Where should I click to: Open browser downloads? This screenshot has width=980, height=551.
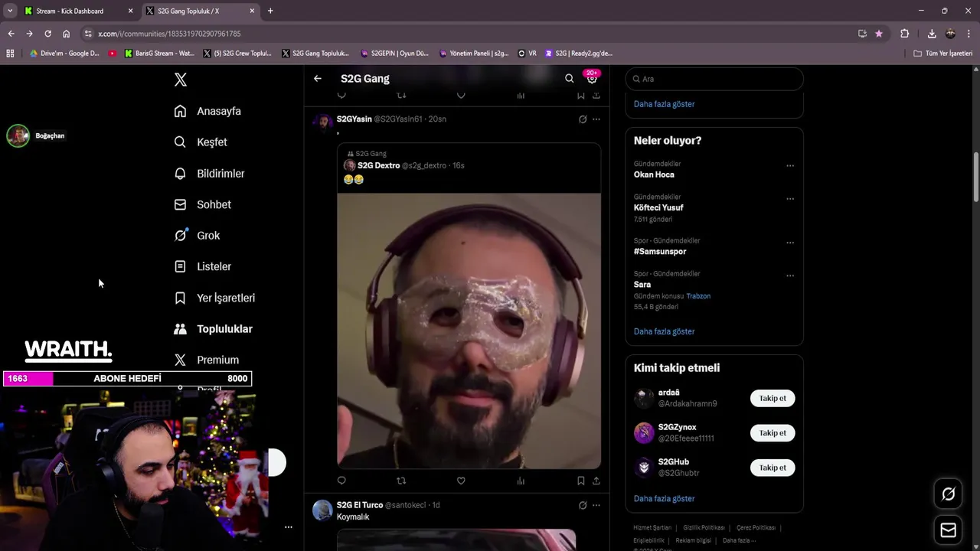[932, 34]
